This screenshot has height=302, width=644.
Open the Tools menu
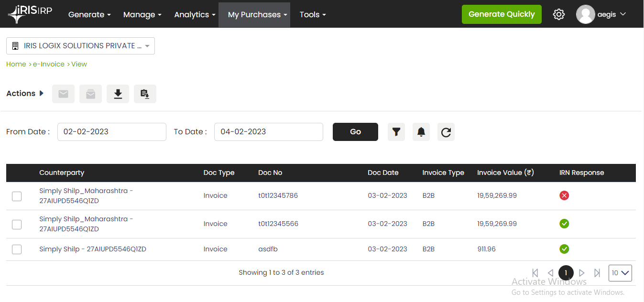click(x=313, y=14)
